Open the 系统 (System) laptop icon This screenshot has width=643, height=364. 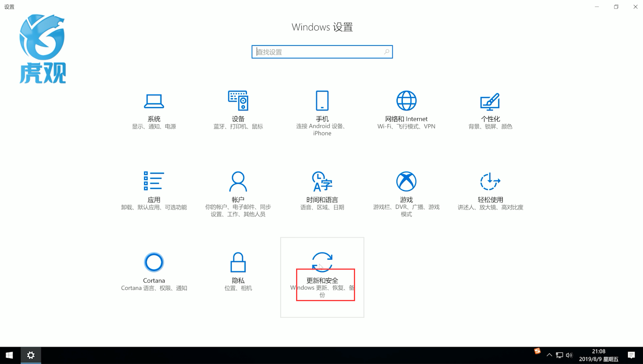tap(154, 101)
